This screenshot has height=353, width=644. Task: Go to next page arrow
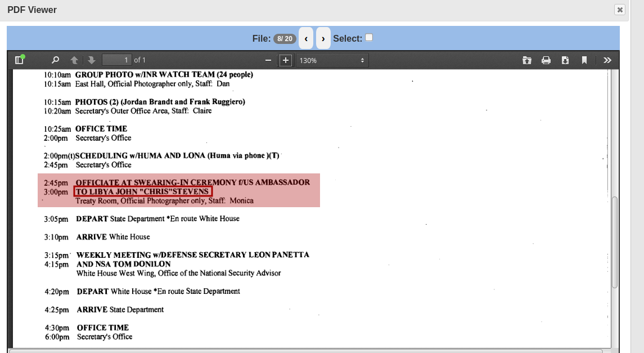click(92, 60)
